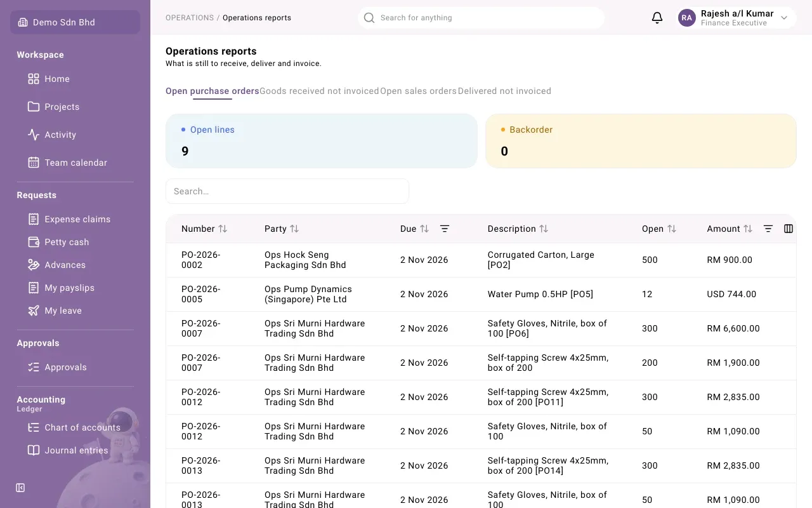Click the My payslips icon
Image resolution: width=812 pixels, height=508 pixels.
click(x=34, y=288)
